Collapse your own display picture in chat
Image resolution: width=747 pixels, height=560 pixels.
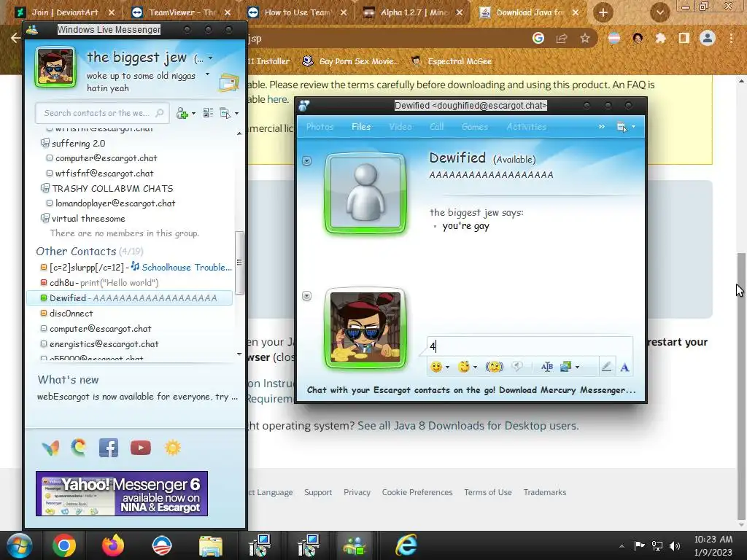click(x=307, y=296)
